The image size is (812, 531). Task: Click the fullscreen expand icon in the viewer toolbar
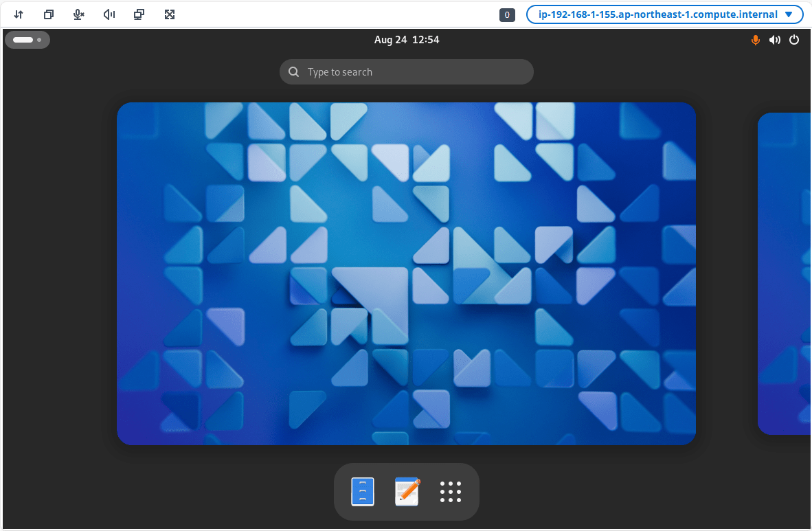tap(170, 14)
